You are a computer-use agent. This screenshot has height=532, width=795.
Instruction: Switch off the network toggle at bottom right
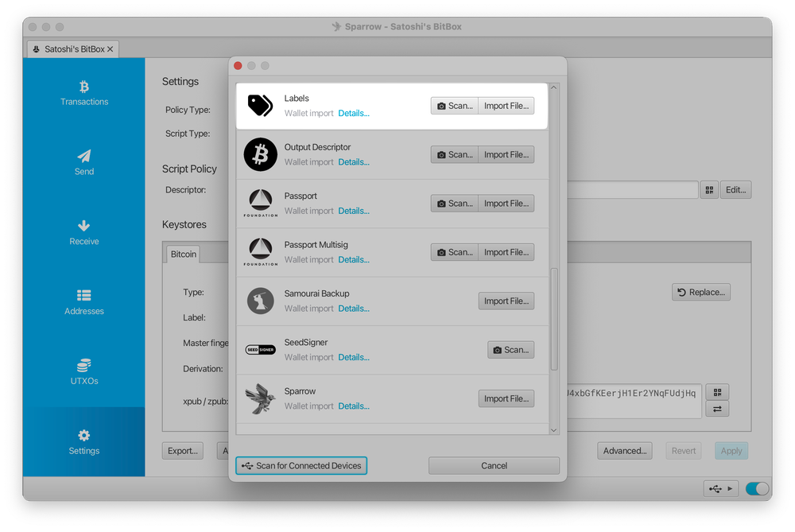click(756, 488)
